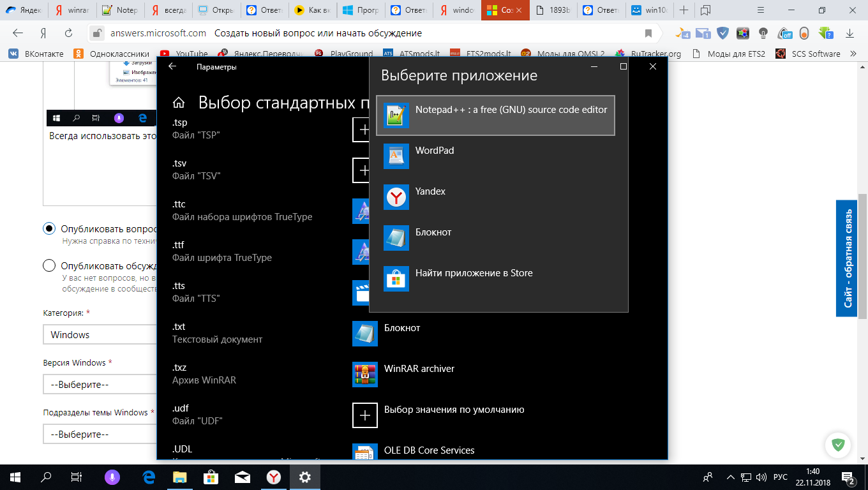Open Подразделы темы Windows dropdown
868x490 pixels.
pos(100,434)
